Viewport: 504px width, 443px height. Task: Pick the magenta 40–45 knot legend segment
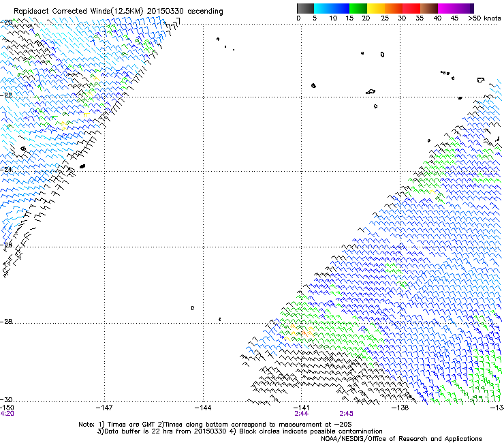click(x=447, y=8)
